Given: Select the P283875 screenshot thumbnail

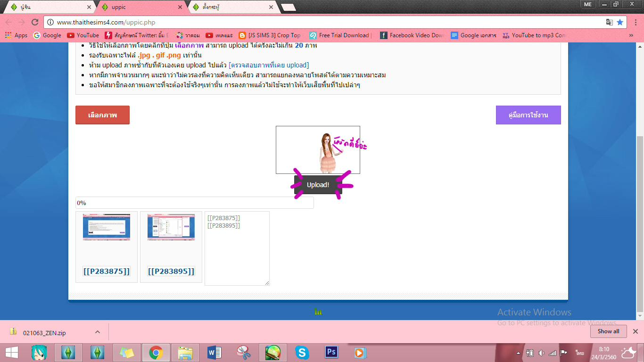Looking at the screenshot, I should tap(107, 227).
